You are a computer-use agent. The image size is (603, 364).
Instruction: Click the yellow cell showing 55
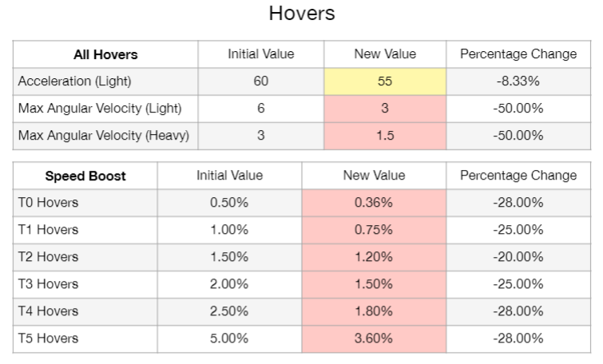(x=385, y=81)
